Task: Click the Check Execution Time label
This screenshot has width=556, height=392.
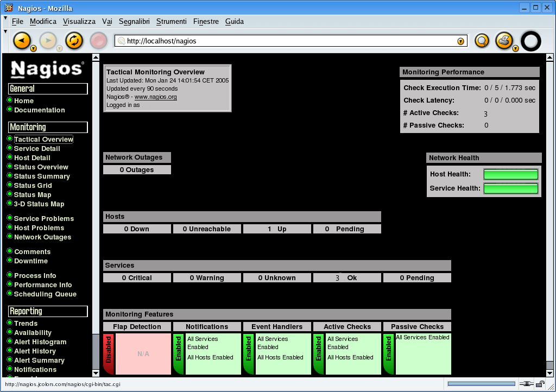Action: 442,87
